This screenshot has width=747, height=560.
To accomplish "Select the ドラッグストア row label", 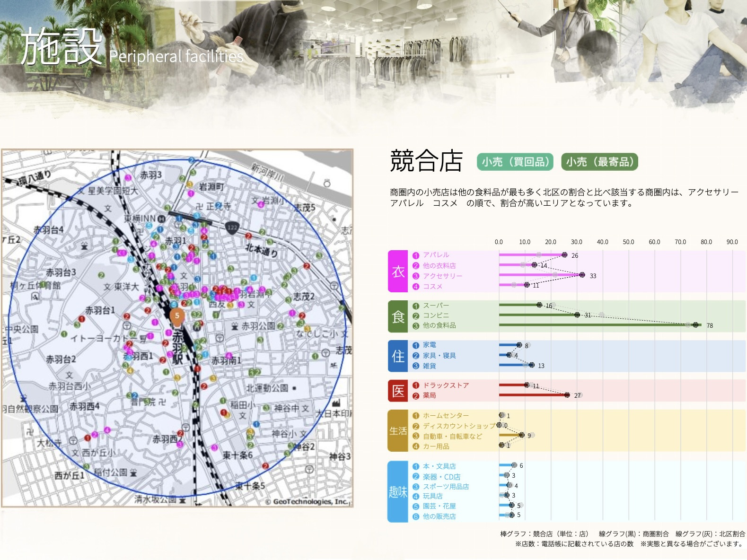I will (446, 385).
